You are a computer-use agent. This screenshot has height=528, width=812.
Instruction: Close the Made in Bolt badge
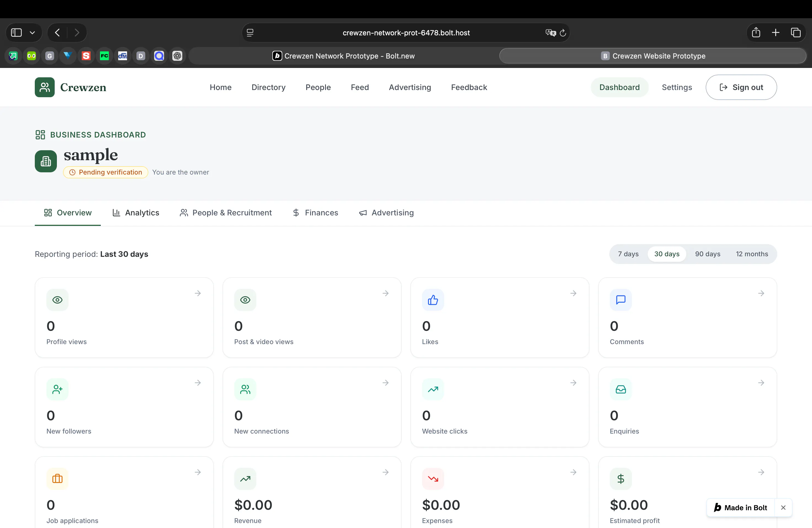pyautogui.click(x=783, y=508)
